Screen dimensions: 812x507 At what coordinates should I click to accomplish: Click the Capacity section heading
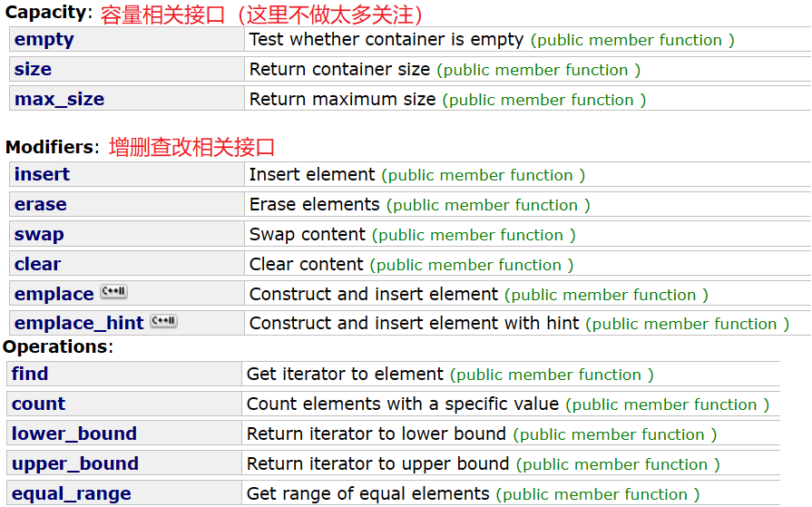49,13
